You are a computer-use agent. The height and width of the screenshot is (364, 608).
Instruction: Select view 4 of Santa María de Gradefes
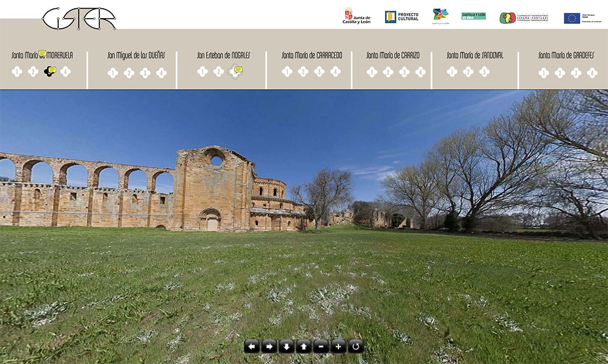click(592, 73)
